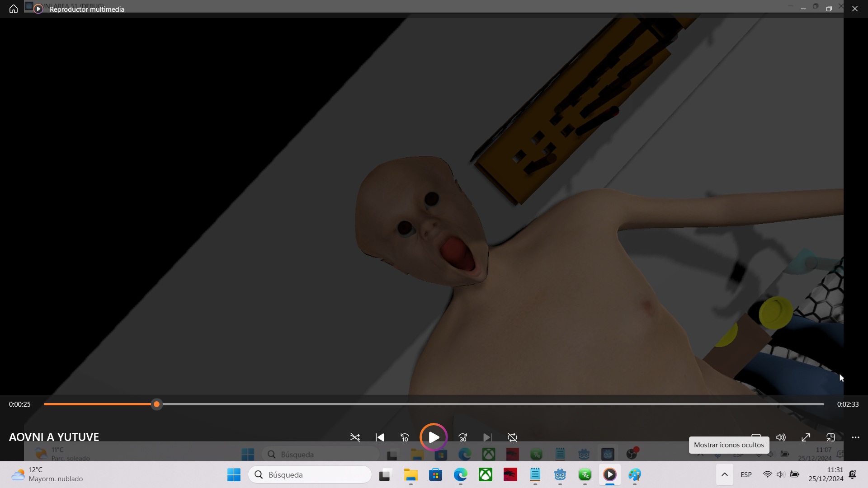Screen dimensions: 868x488
Task: Open the three-dot more options menu
Action: (855, 437)
